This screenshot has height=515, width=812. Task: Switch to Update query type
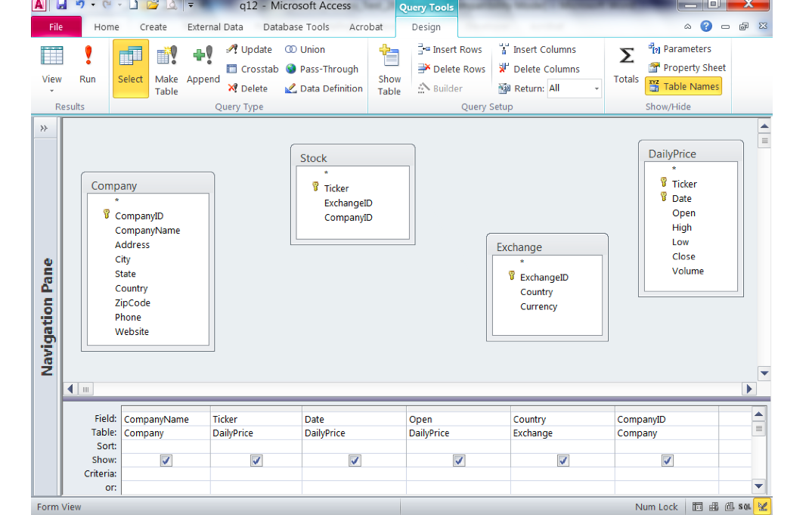pos(249,49)
